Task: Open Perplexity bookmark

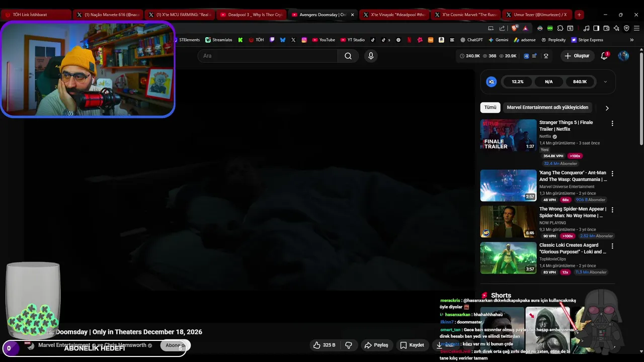Action: point(553,40)
